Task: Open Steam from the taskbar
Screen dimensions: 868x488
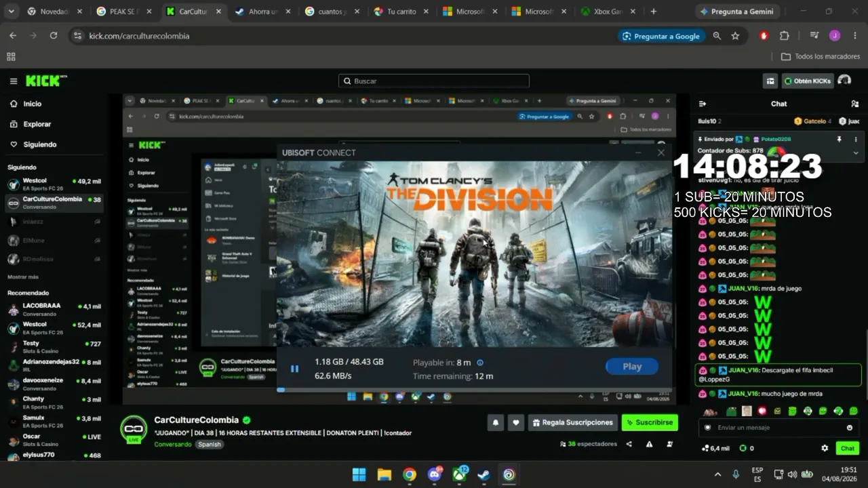Action: [x=484, y=474]
